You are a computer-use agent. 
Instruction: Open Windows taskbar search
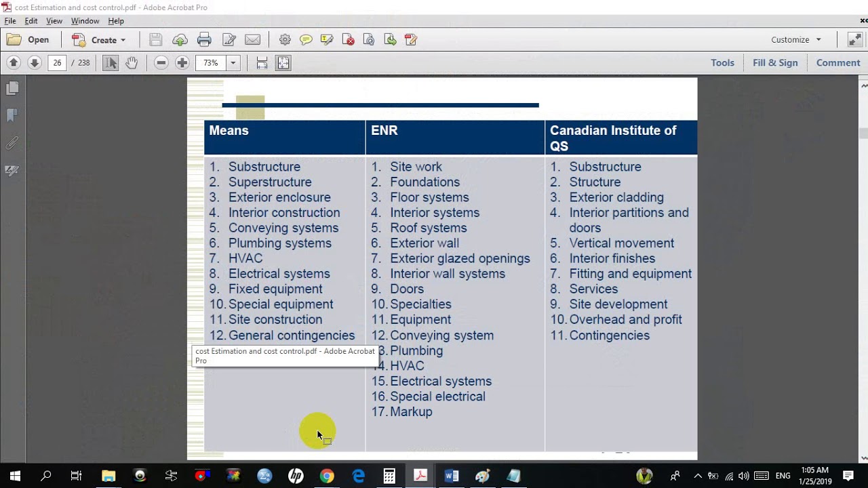click(x=46, y=476)
